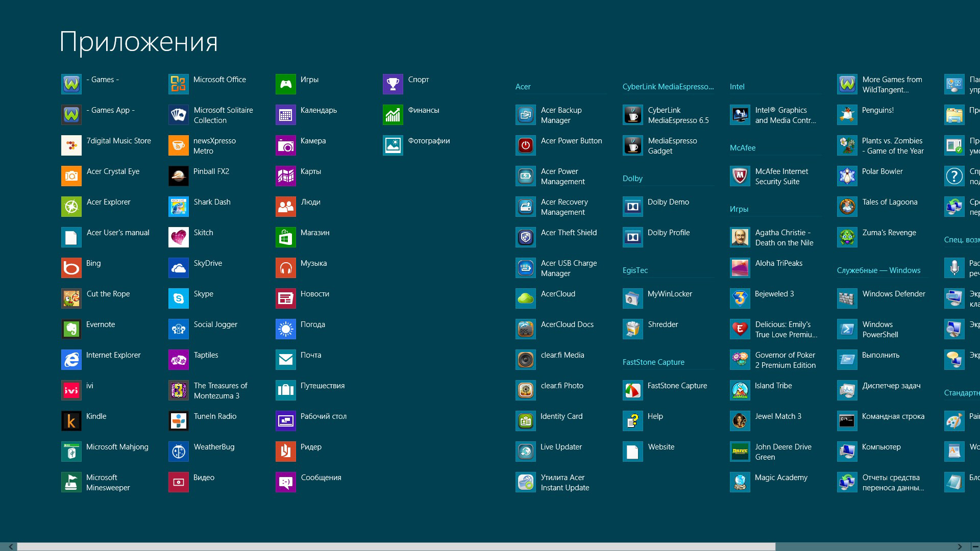Open the Магазин store icon
The height and width of the screenshot is (551, 980).
pyautogui.click(x=286, y=237)
